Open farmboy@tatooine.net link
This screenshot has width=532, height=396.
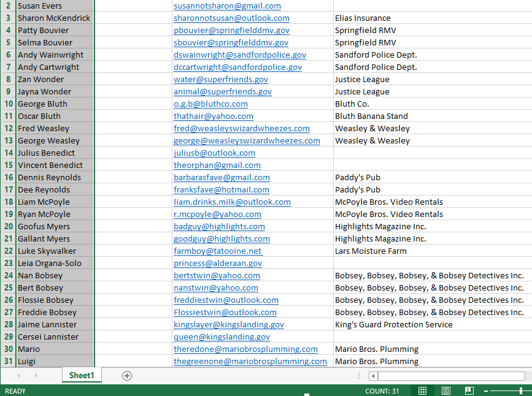(x=218, y=251)
